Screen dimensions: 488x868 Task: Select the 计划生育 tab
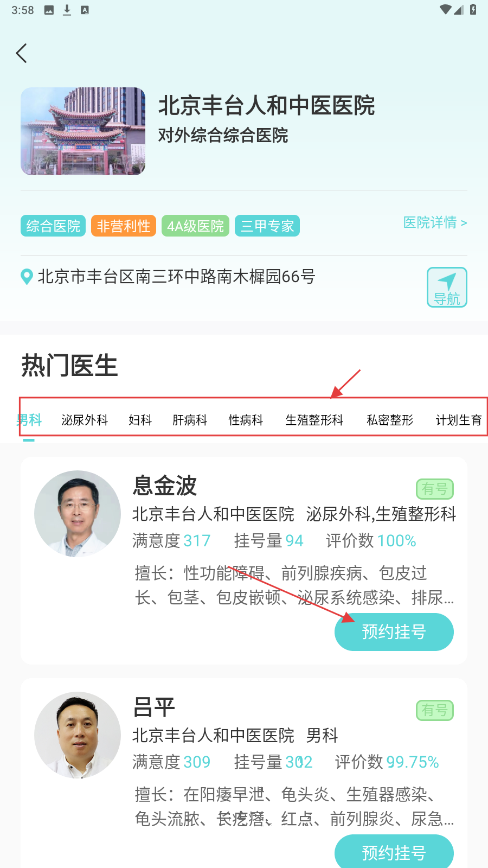[x=459, y=420]
